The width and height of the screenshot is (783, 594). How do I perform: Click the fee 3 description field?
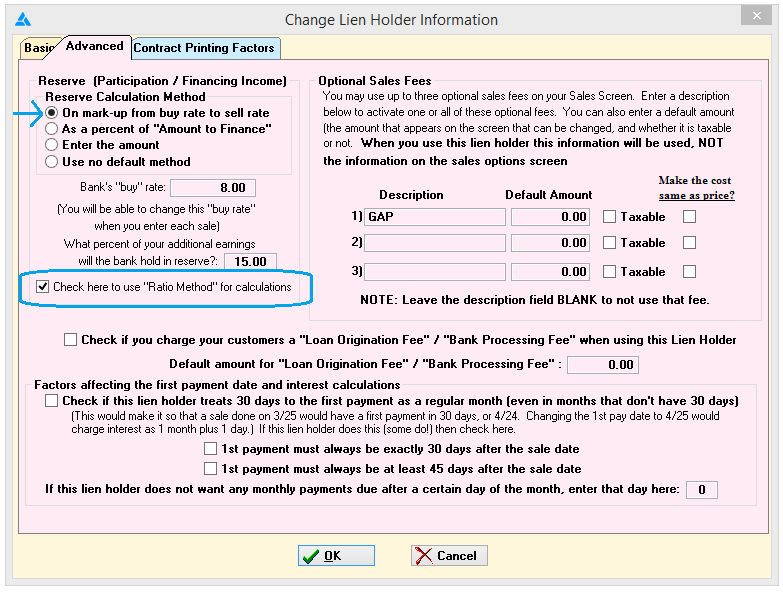(x=435, y=272)
